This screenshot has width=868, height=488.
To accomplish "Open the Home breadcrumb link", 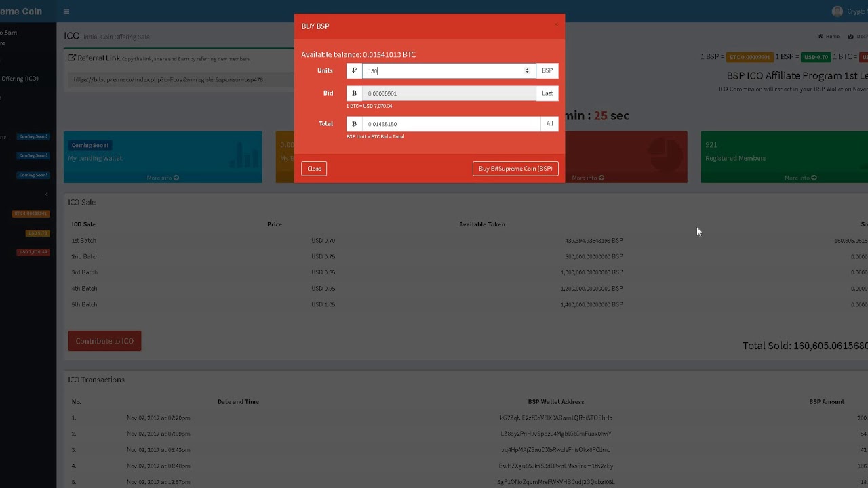I will (x=829, y=37).
